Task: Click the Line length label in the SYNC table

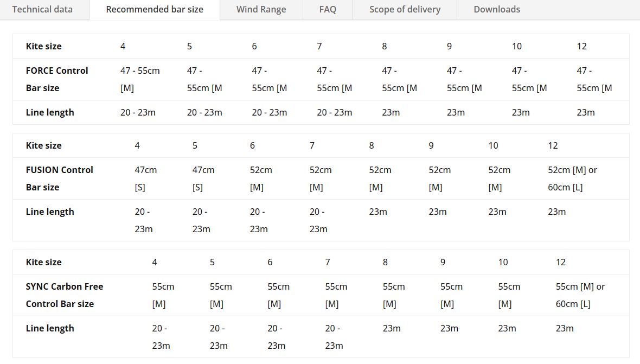Action: (50, 328)
